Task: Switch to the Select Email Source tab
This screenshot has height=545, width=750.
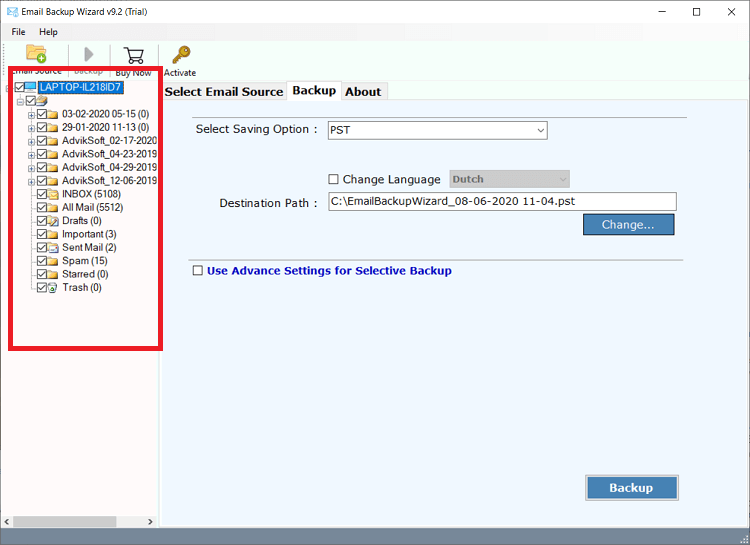Action: pos(224,91)
